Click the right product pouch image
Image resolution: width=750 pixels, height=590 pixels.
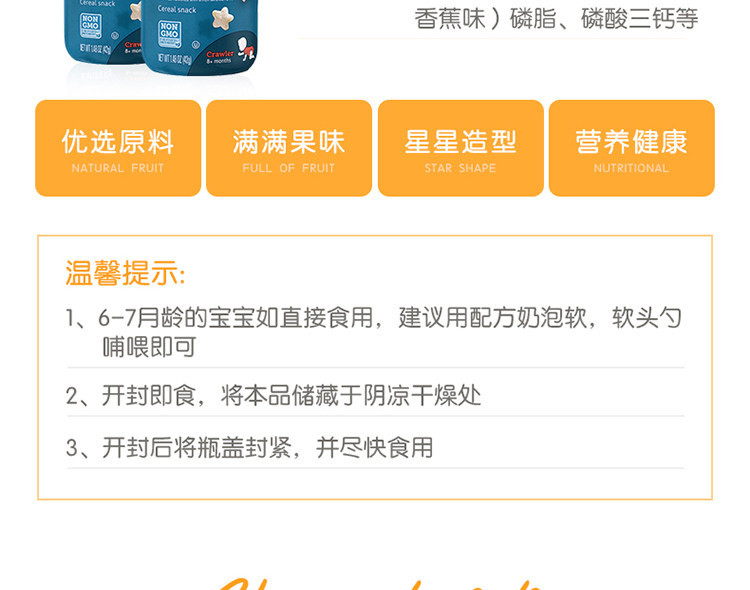(200, 36)
